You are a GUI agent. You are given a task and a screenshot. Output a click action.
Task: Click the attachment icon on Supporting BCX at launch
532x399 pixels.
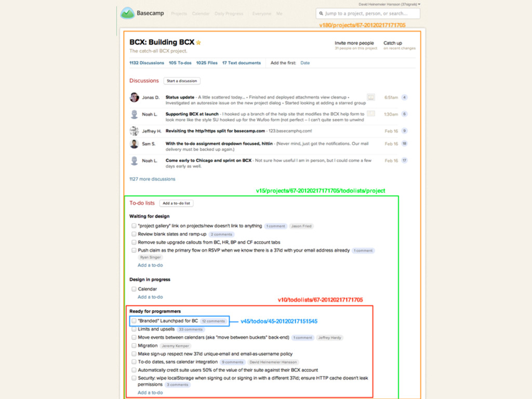coord(371,114)
